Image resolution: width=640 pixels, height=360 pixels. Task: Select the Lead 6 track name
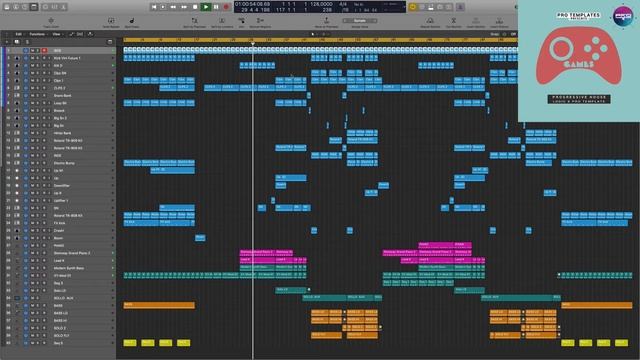(x=59, y=260)
